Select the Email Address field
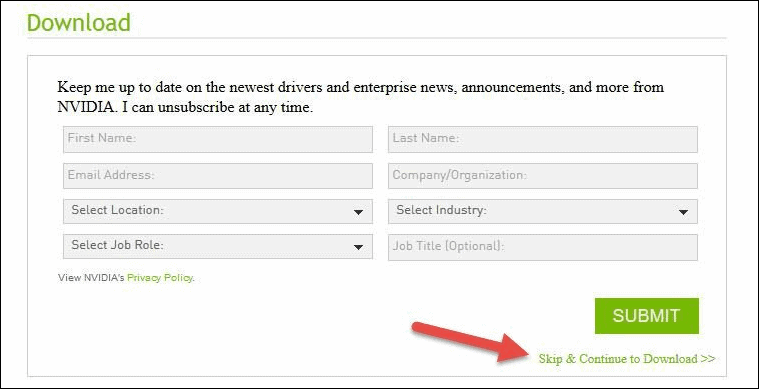Image resolution: width=759 pixels, height=389 pixels. pos(218,176)
